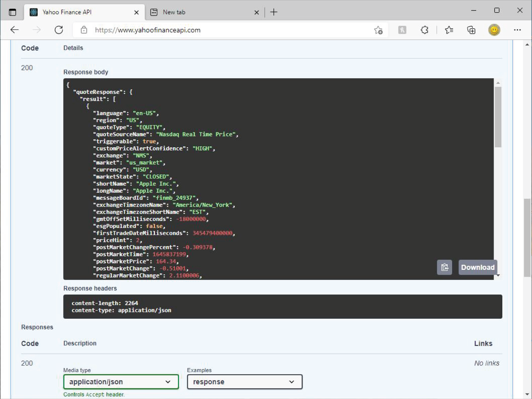Click the "Response body" heading

point(86,72)
